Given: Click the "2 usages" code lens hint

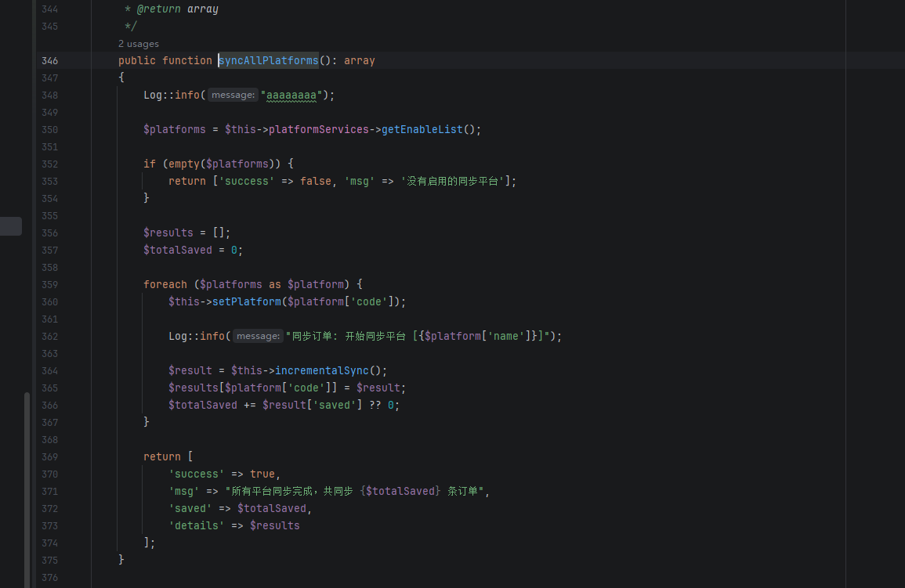Looking at the screenshot, I should pyautogui.click(x=139, y=44).
